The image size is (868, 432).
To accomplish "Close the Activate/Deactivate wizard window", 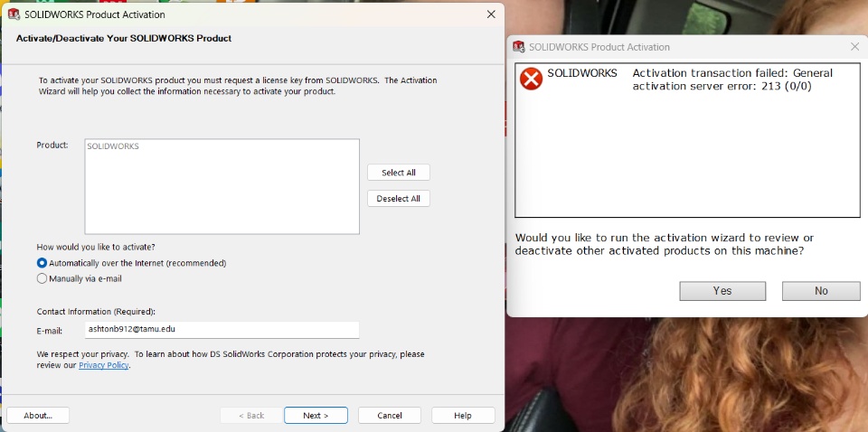I will [491, 15].
